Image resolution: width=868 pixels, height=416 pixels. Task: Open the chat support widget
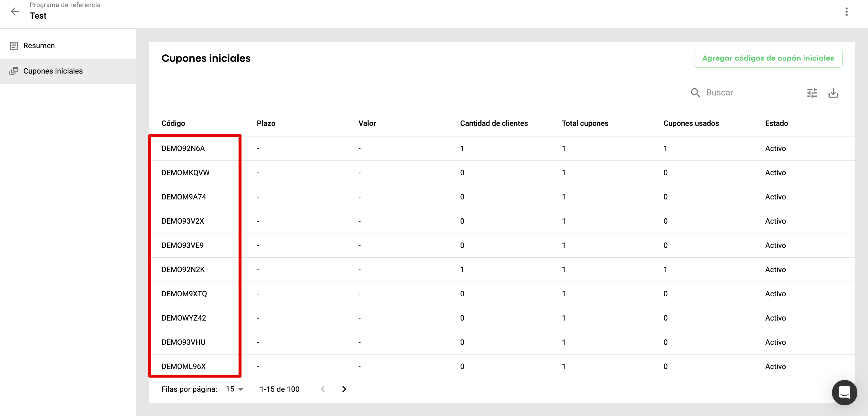pos(844,392)
